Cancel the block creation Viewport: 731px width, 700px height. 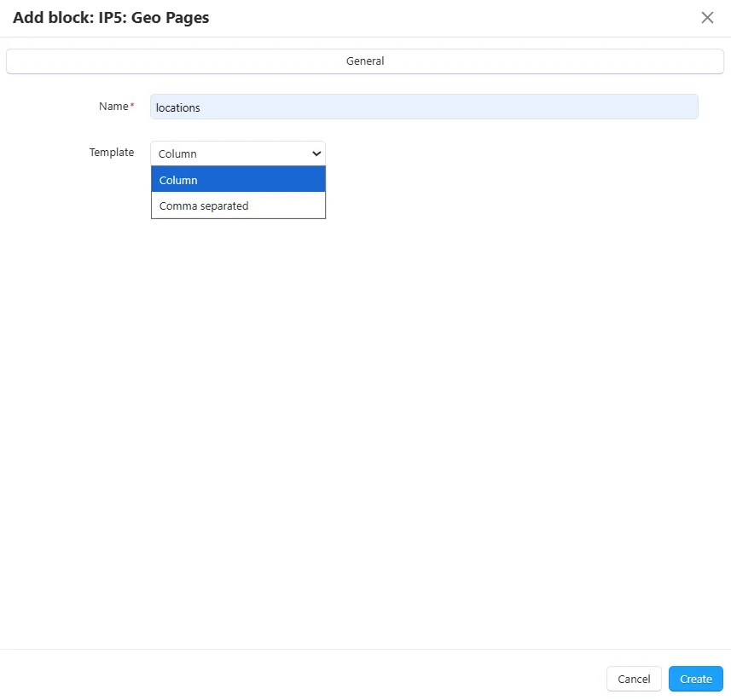tap(634, 679)
